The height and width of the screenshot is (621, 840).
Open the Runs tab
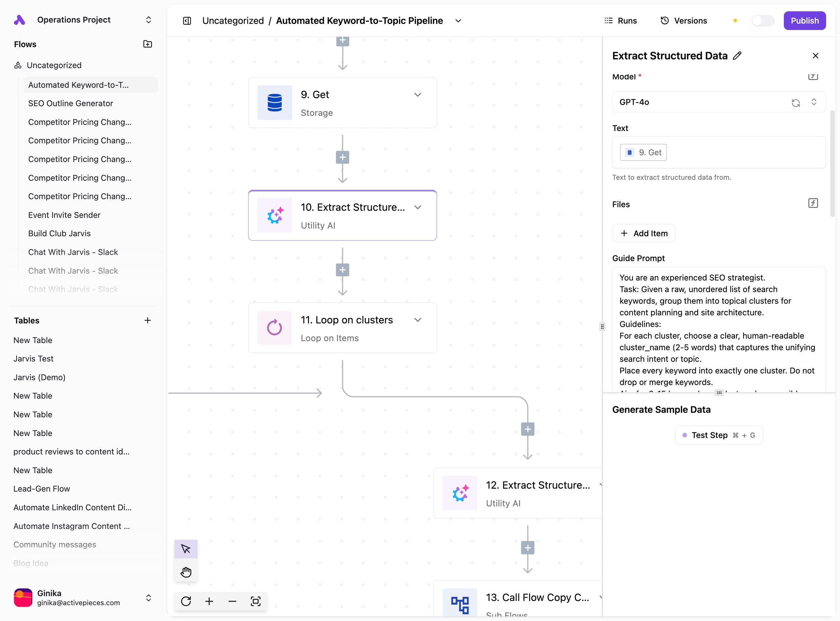[x=620, y=21]
